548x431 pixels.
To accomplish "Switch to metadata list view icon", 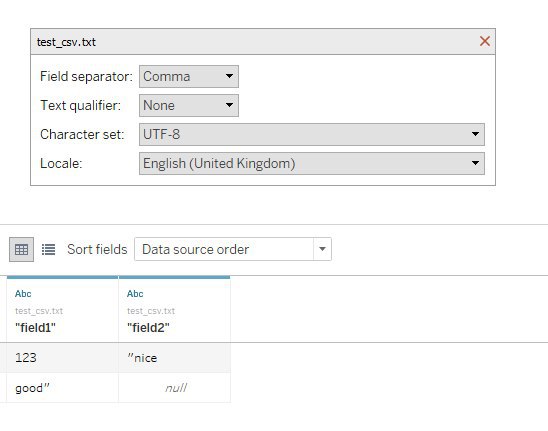I will click(48, 250).
